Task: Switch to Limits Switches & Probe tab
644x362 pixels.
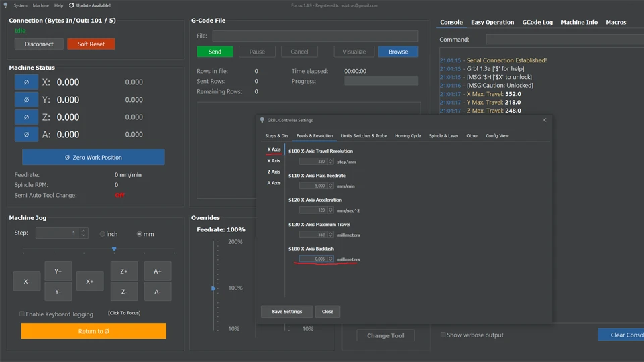Action: tap(364, 136)
